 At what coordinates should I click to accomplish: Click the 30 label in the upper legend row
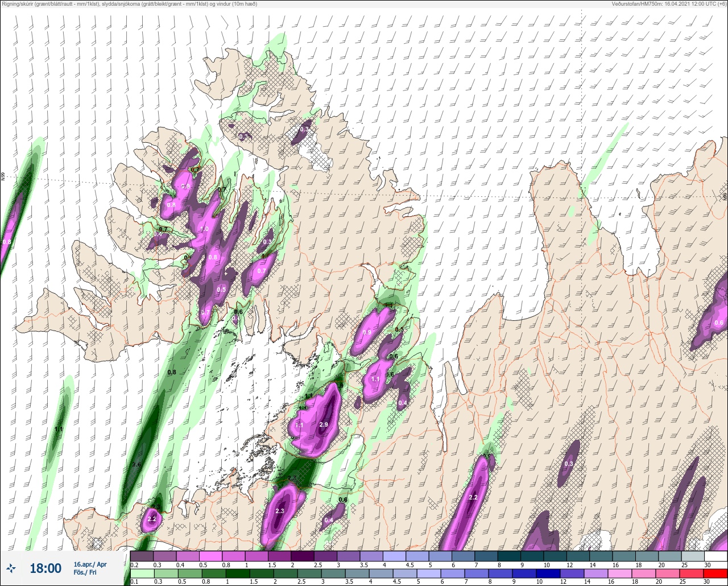(x=706, y=565)
